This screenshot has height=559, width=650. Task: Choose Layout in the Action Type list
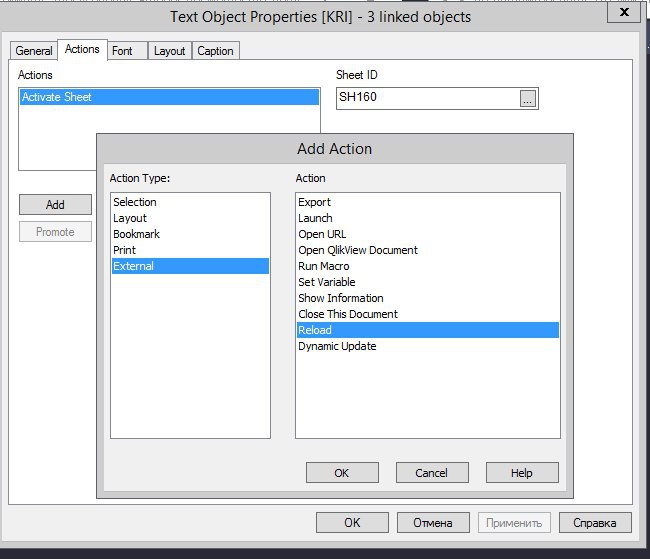tap(190, 218)
